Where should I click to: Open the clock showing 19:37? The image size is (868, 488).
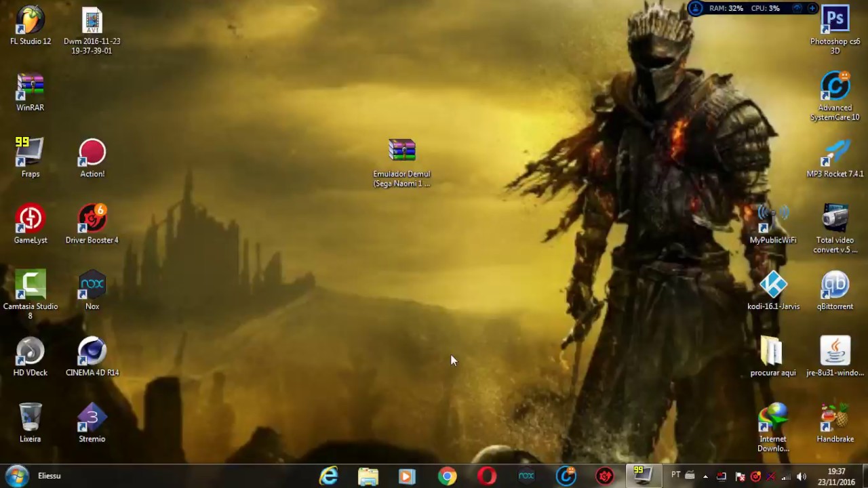click(x=836, y=476)
